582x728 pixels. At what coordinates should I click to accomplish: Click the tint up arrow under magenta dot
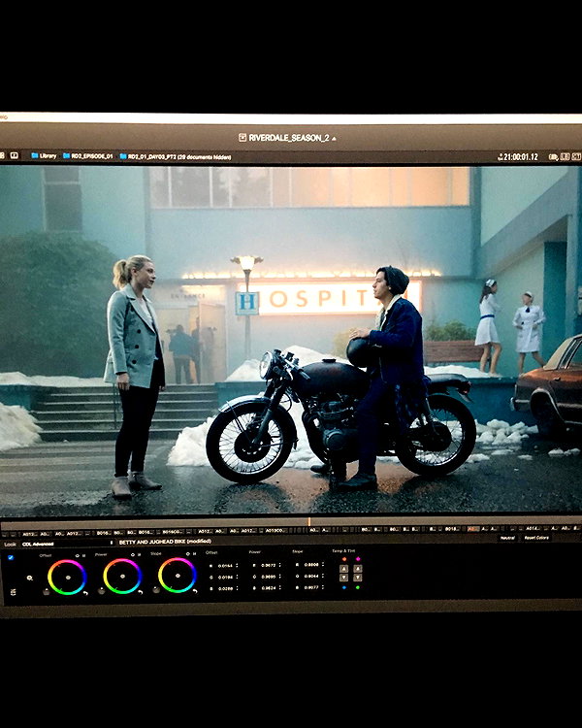[x=357, y=568]
